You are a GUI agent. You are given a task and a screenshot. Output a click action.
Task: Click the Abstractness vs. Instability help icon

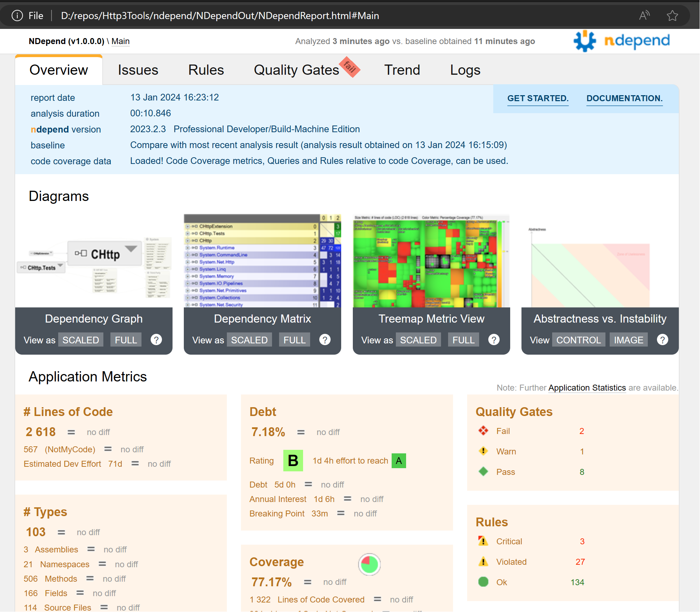(662, 339)
